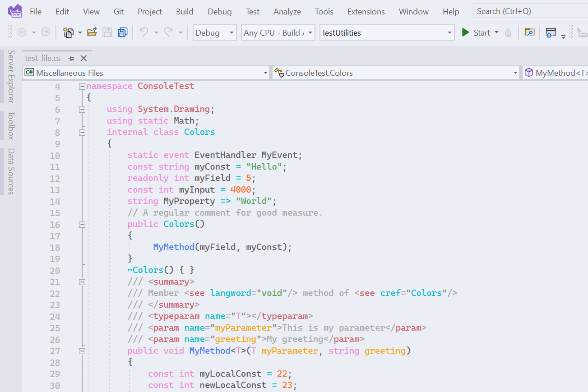Click the Save All icon
588x392 pixels.
tap(122, 32)
